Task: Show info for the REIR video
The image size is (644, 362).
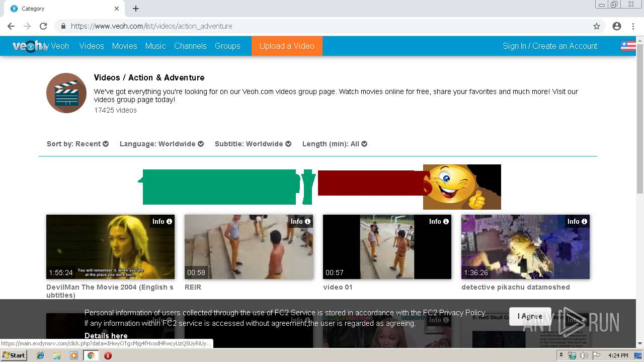Action: (300, 221)
